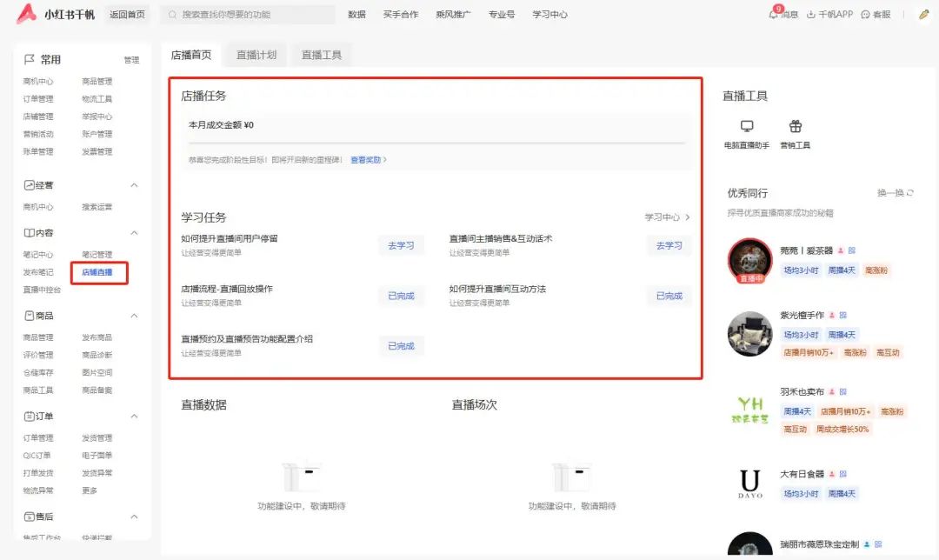
Task: Click 去学习 for 如何提升直播间用户停留
Action: pos(401,245)
